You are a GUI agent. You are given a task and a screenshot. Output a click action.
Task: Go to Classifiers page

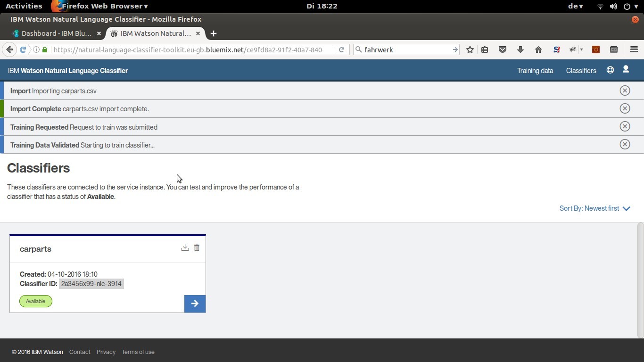(581, 71)
